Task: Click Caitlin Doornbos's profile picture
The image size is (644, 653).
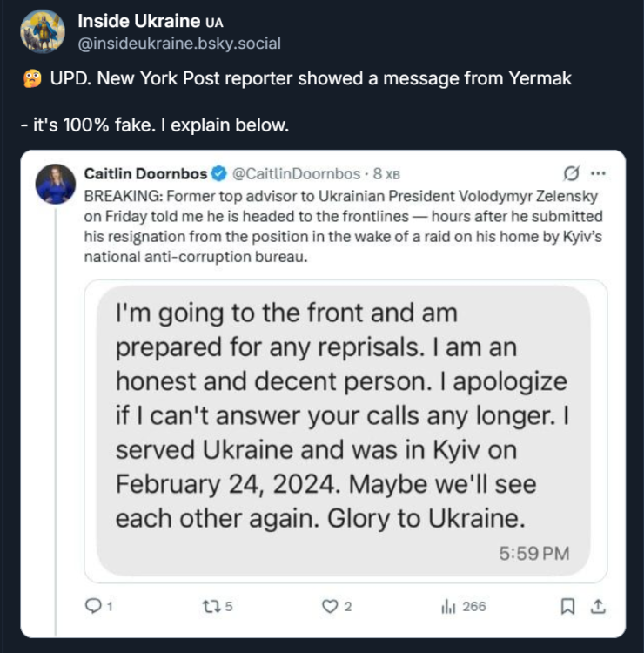Action: click(56, 184)
